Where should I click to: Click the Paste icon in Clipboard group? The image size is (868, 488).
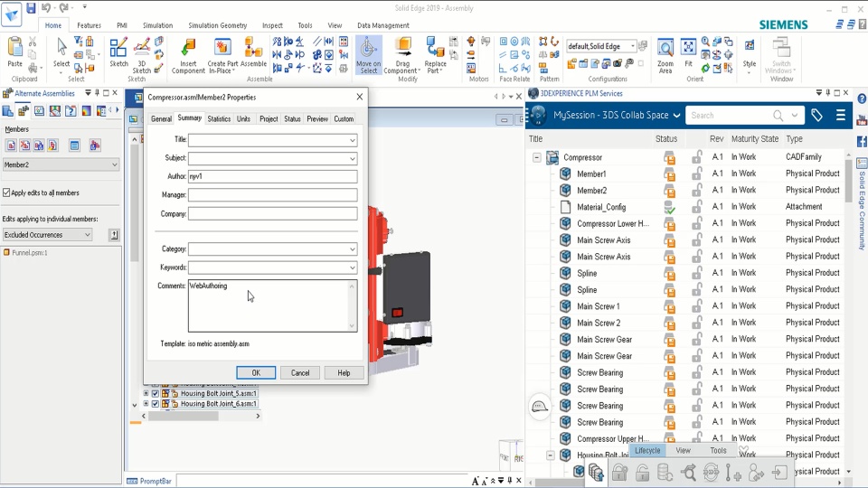coord(15,49)
